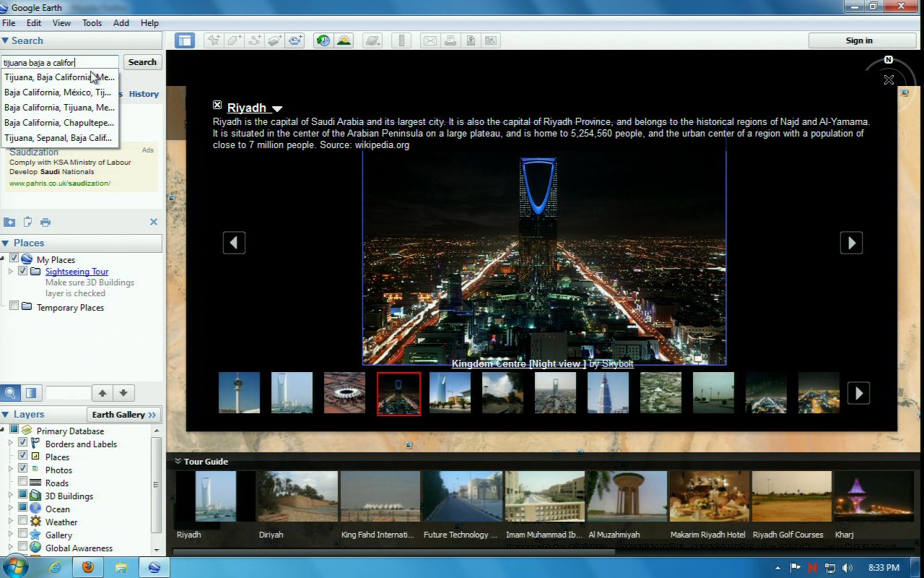Show historical imagery clock icon

(323, 40)
